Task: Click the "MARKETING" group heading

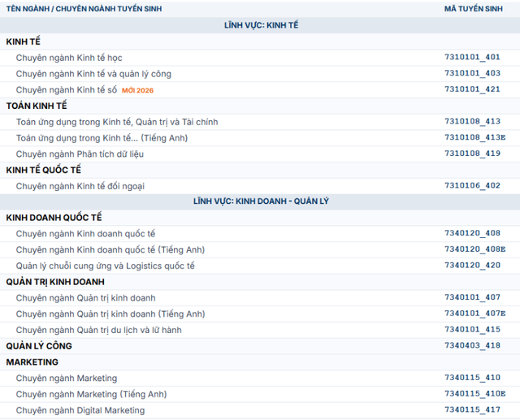Action: (32, 362)
